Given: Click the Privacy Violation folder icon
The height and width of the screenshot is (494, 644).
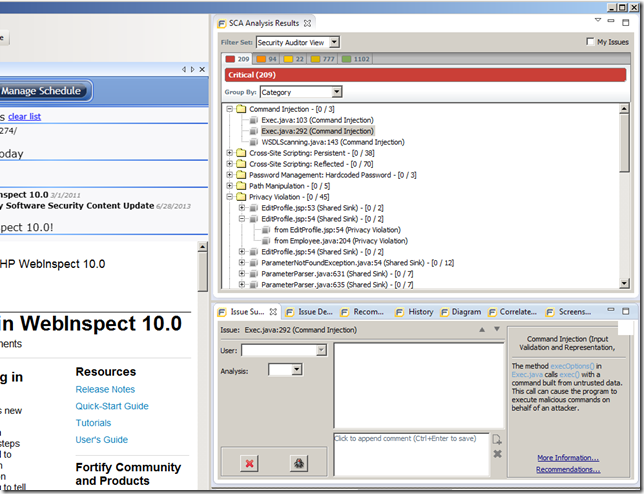Looking at the screenshot, I should [241, 197].
